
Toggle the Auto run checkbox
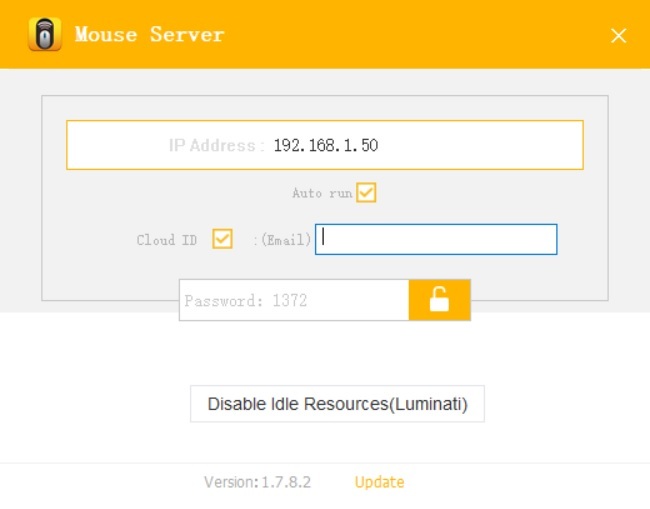pos(366,192)
